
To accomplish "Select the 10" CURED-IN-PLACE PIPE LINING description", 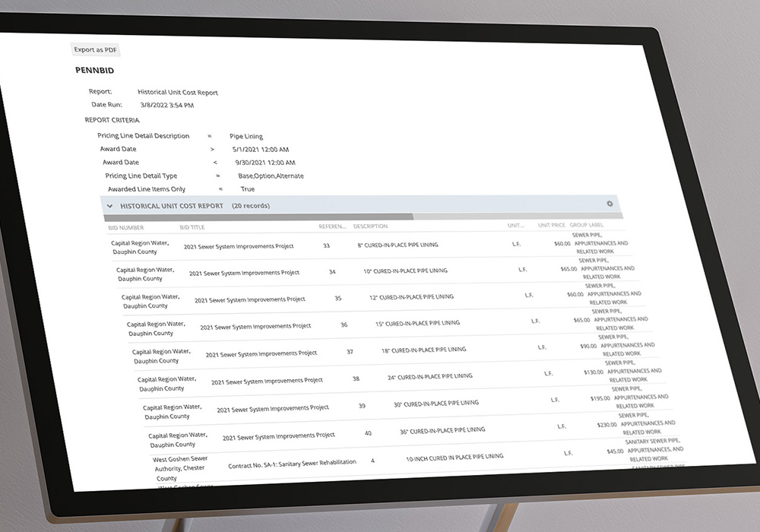I will point(405,271).
